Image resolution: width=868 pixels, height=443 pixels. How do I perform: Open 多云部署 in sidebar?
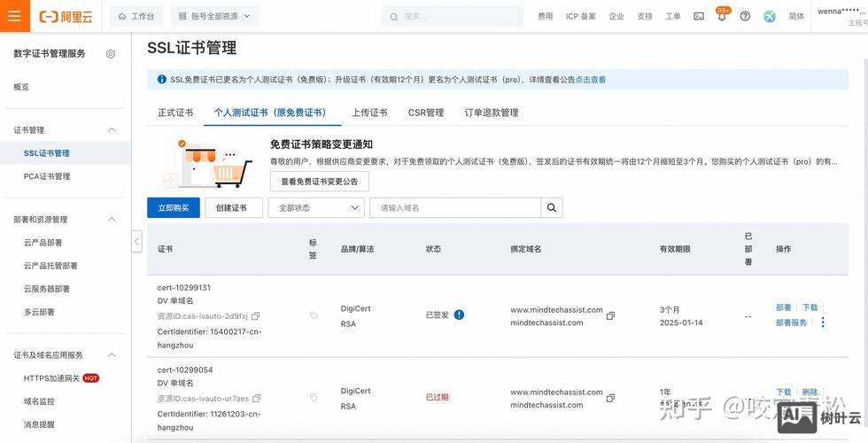pyautogui.click(x=39, y=312)
